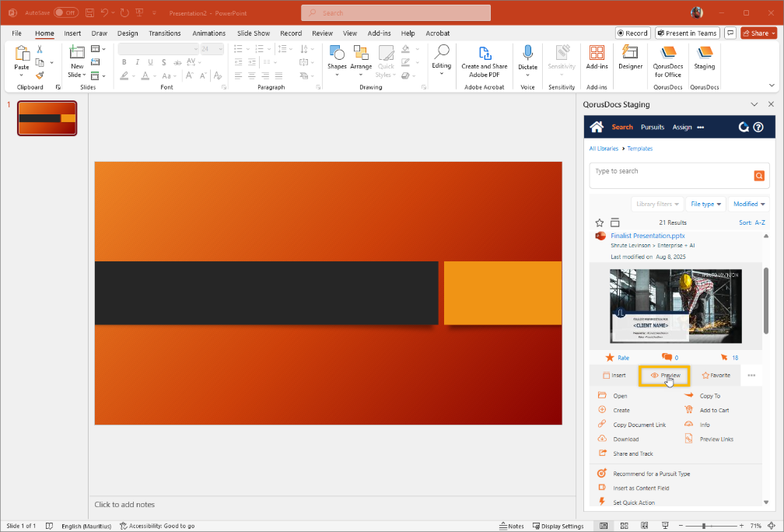
Task: Open the QorusDocs help icon
Action: click(758, 127)
